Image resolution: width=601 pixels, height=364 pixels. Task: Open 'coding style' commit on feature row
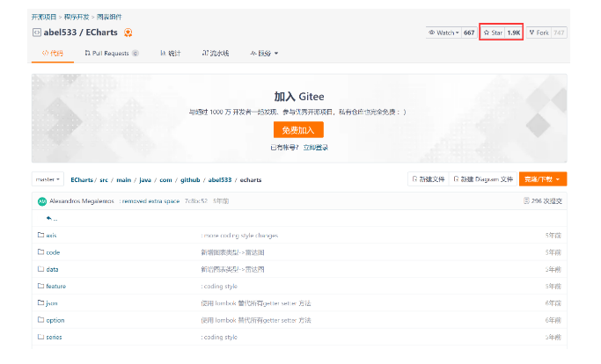tap(219, 287)
